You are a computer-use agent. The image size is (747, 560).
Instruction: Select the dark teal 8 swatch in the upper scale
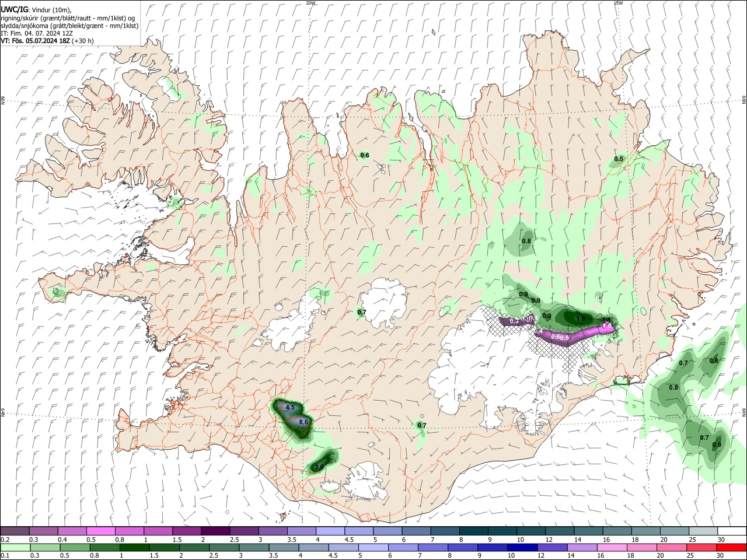pyautogui.click(x=474, y=531)
